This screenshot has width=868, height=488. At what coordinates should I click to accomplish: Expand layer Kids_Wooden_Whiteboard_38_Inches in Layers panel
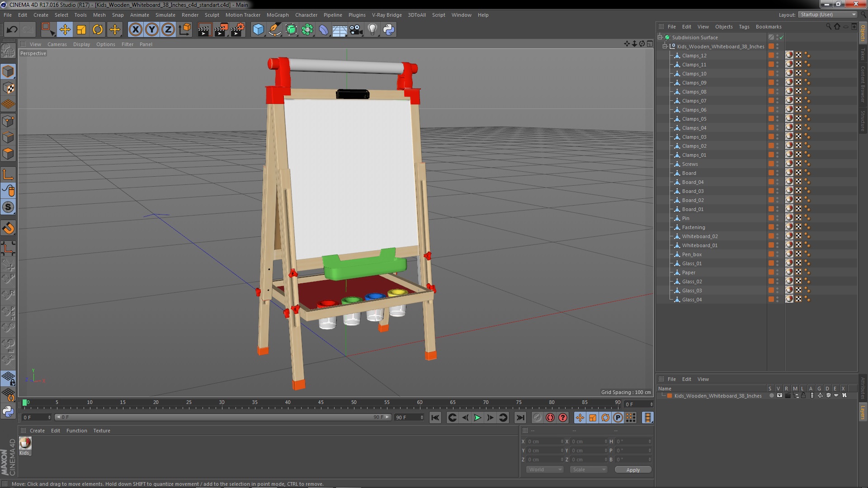663,396
